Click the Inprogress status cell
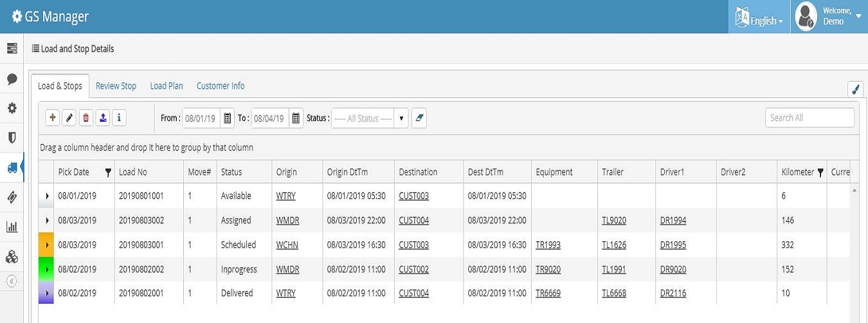The height and width of the screenshot is (323, 868). 239,269
